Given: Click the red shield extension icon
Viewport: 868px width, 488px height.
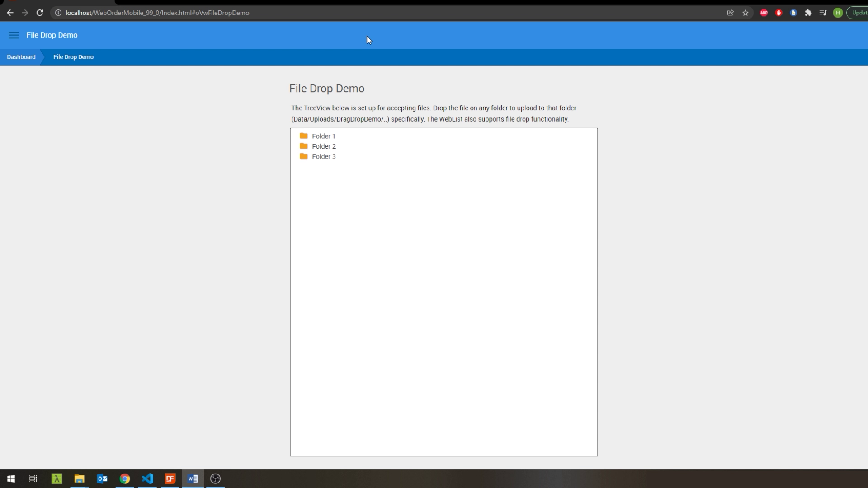Looking at the screenshot, I should 778,13.
